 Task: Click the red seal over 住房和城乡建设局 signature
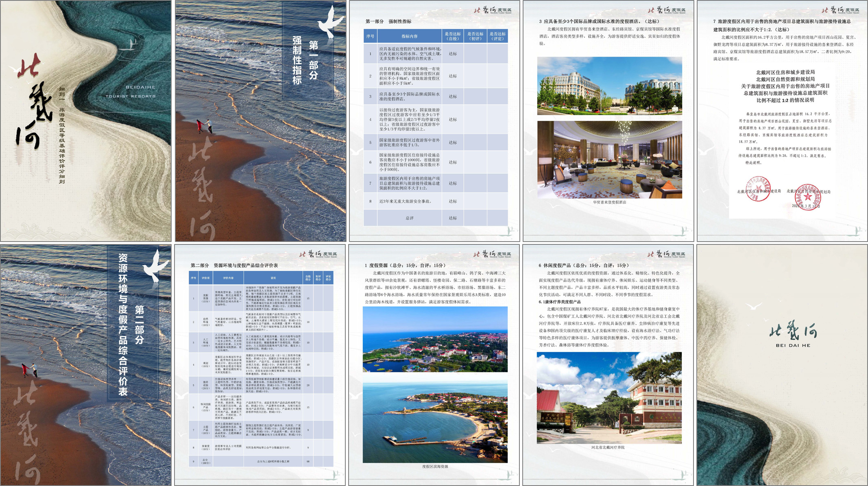(757, 189)
